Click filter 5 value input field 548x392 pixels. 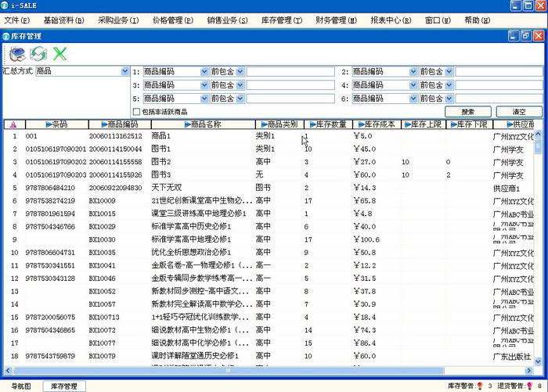(x=290, y=99)
